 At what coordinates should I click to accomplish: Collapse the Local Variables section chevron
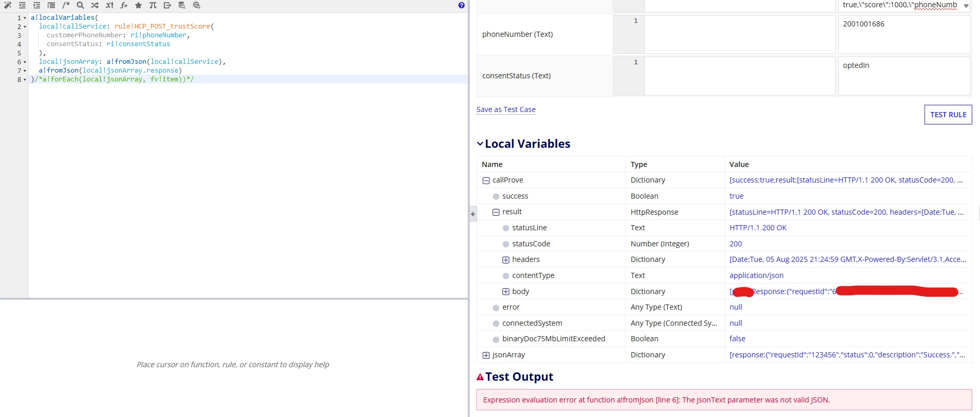480,144
